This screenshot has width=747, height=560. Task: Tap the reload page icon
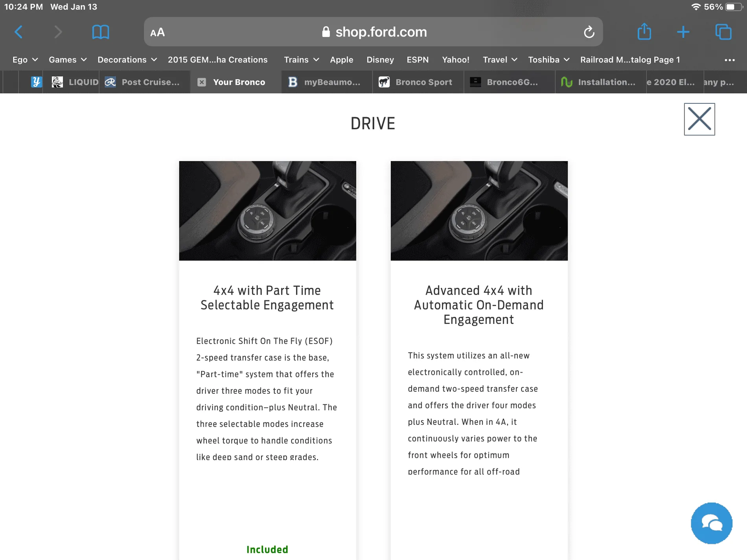pyautogui.click(x=589, y=32)
